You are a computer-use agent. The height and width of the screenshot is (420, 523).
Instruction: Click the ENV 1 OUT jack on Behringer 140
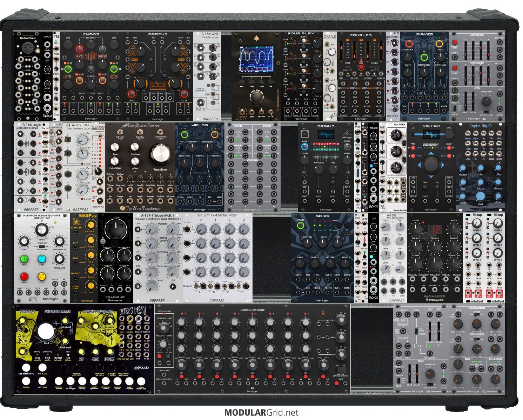point(499,43)
